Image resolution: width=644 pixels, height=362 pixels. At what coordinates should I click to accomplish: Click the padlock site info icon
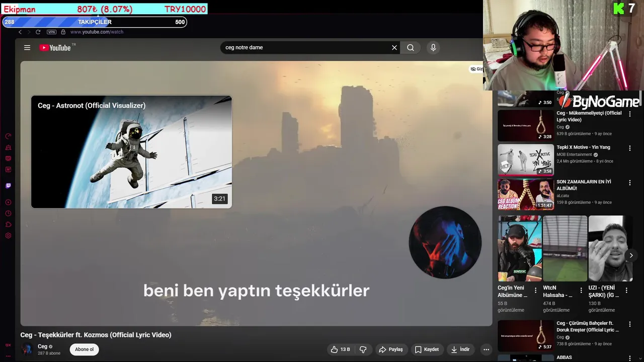click(63, 32)
